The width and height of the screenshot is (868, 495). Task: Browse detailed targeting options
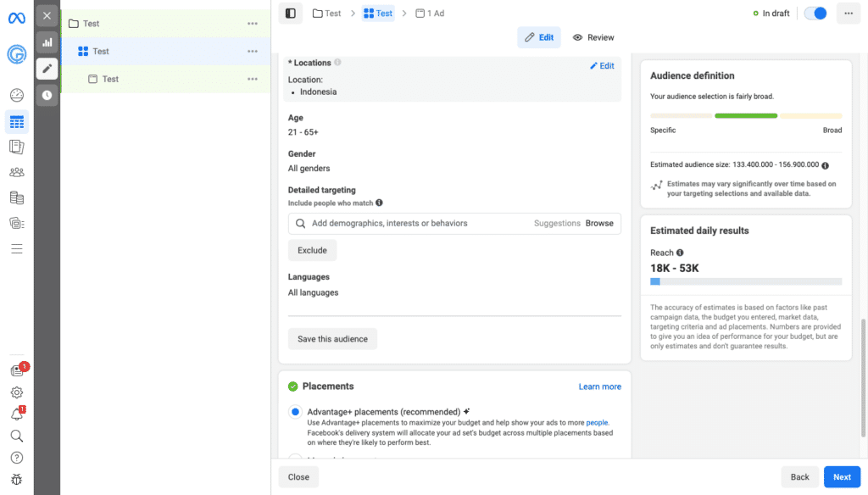click(x=599, y=224)
